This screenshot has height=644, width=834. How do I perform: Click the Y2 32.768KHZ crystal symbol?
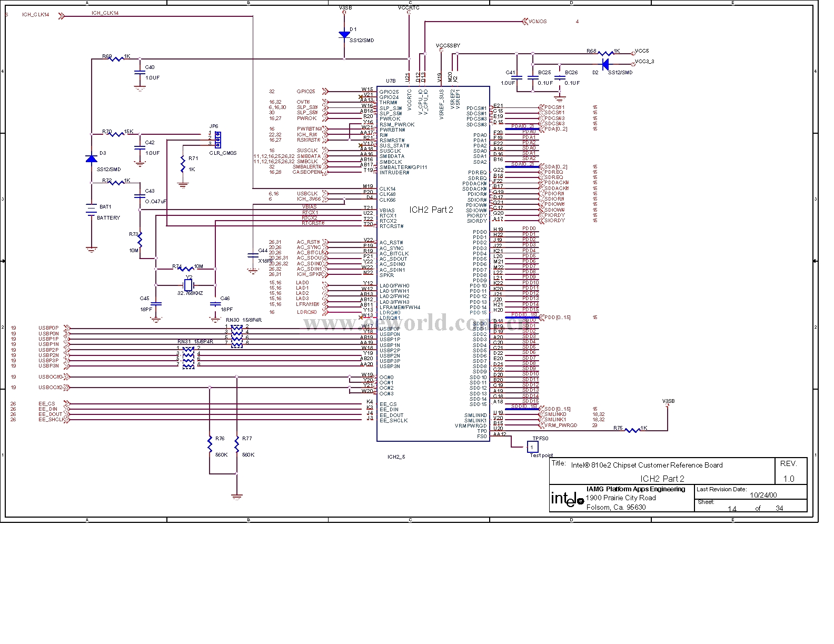pos(188,285)
